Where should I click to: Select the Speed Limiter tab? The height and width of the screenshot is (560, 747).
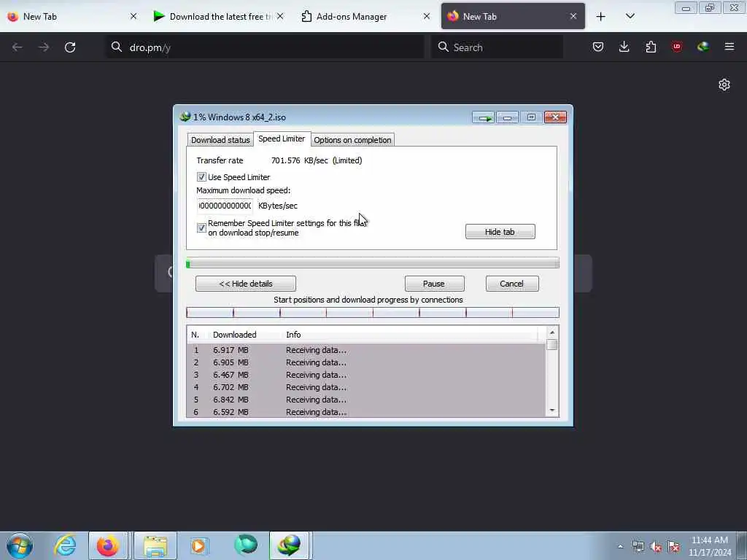pos(282,139)
